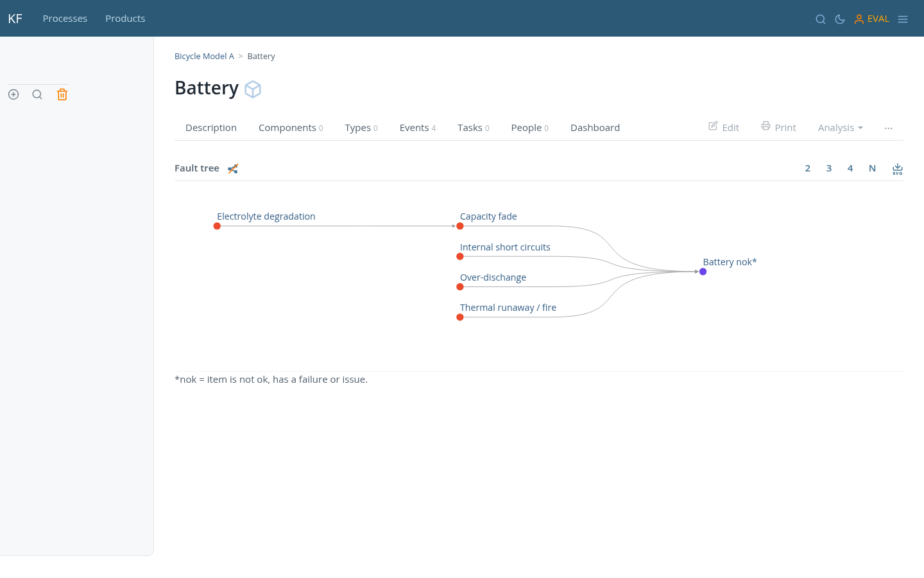Click red dot of Internal short circuits

click(460, 256)
